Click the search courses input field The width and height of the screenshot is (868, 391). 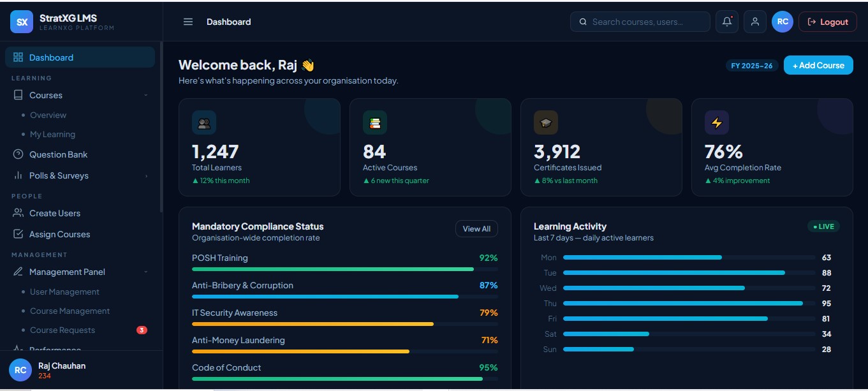point(640,22)
